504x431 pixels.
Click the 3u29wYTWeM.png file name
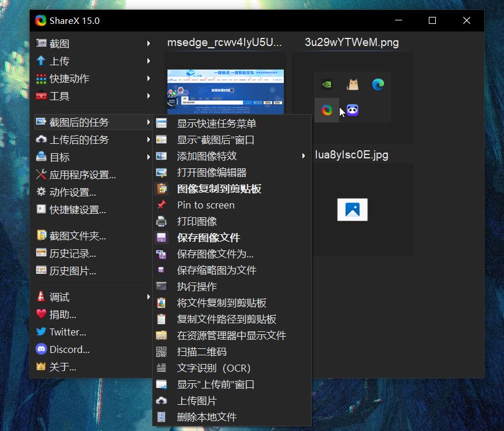coord(352,42)
